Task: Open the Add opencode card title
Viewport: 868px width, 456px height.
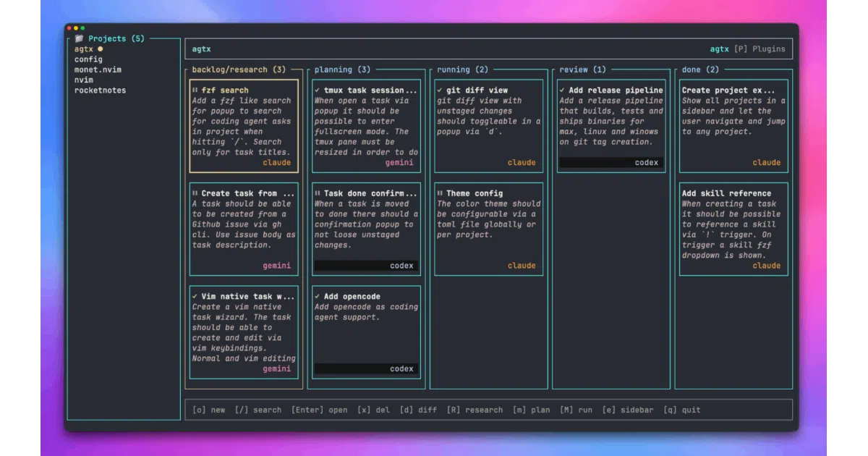Action: click(352, 297)
